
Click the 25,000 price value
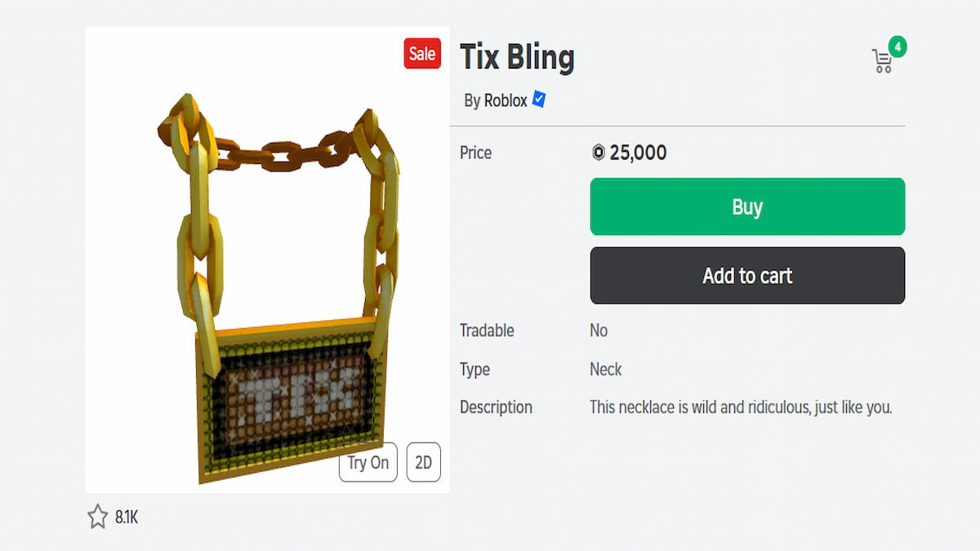click(637, 153)
